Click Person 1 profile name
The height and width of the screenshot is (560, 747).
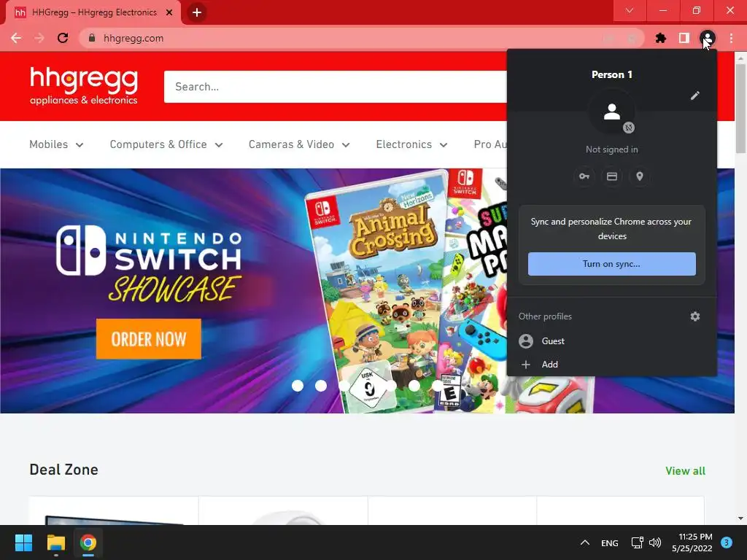[612, 74]
